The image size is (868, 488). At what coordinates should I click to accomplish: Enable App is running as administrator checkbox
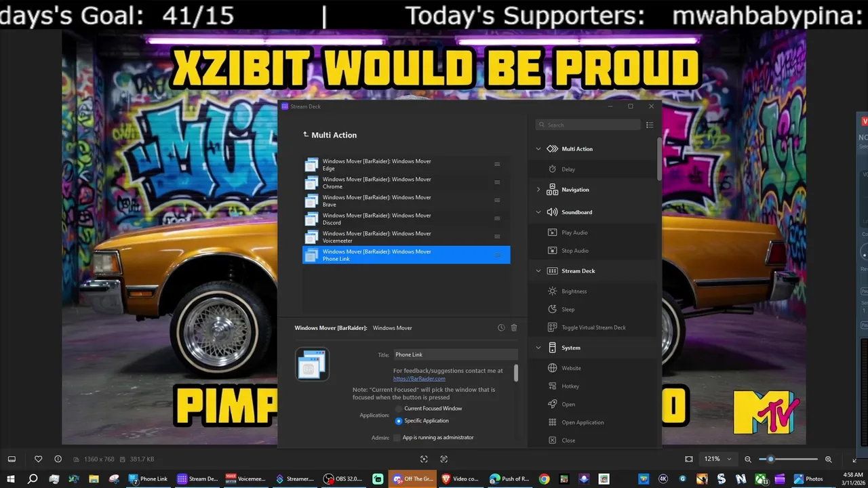(397, 438)
